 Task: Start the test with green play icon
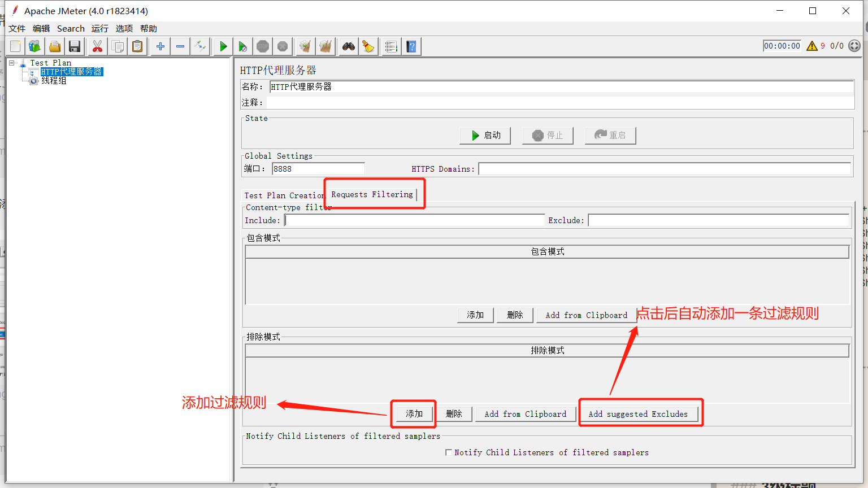click(x=223, y=46)
